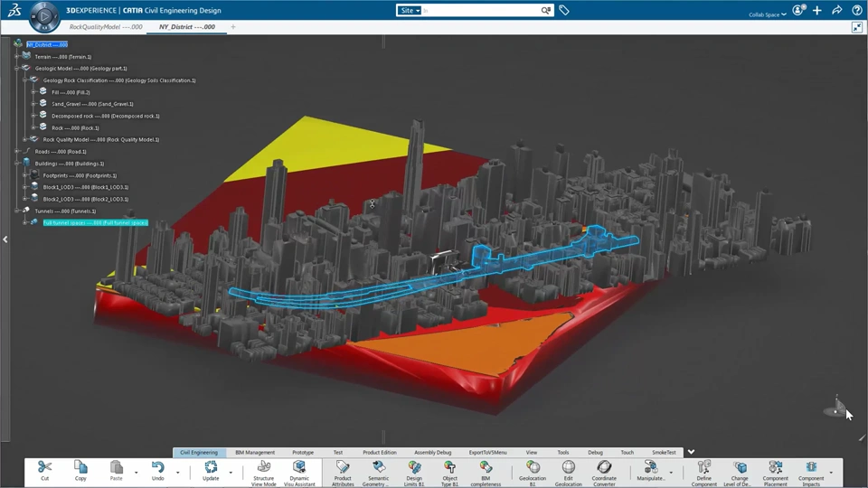Image resolution: width=868 pixels, height=488 pixels.
Task: Open Geolocation B1 tool
Action: [533, 467]
